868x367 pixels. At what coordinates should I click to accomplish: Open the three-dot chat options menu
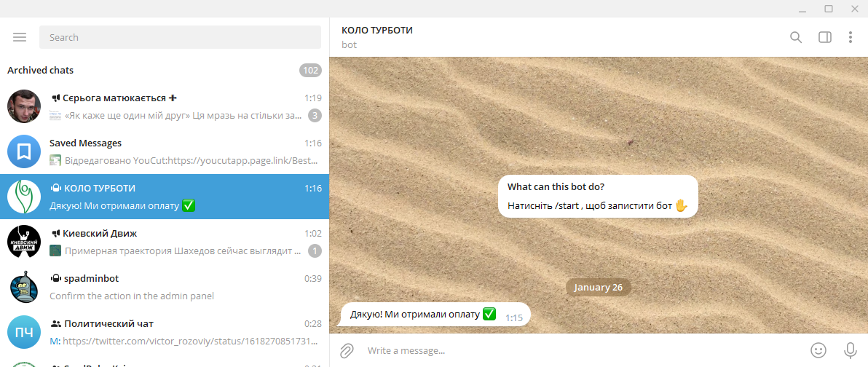851,37
